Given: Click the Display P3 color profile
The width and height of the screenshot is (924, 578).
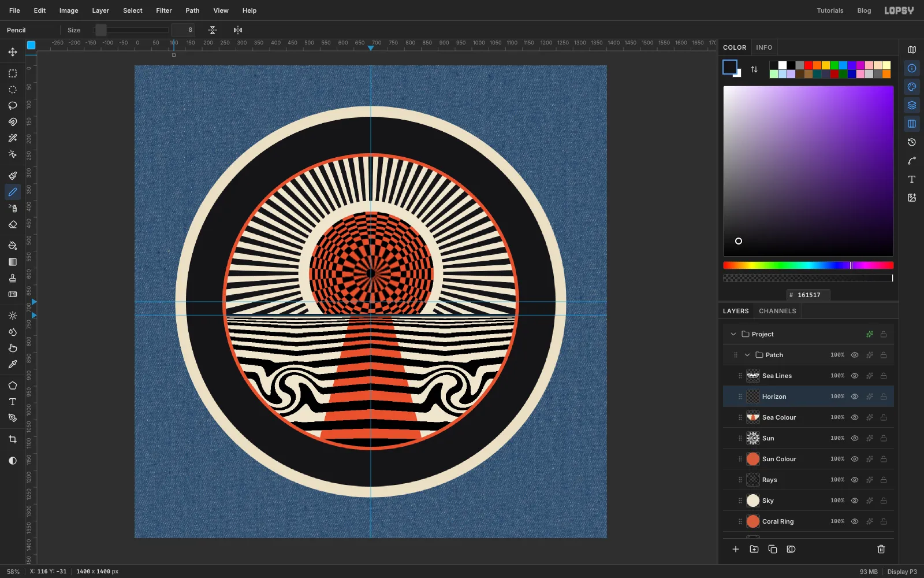Looking at the screenshot, I should pos(902,572).
